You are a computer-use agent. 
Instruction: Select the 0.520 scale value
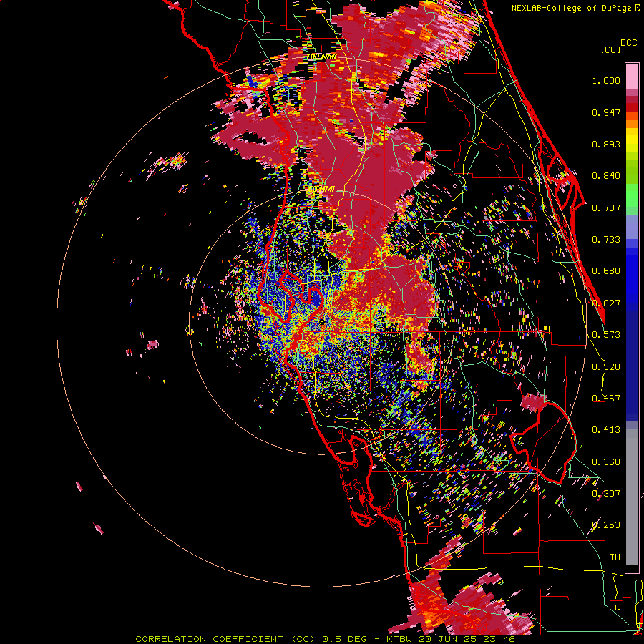tap(606, 367)
